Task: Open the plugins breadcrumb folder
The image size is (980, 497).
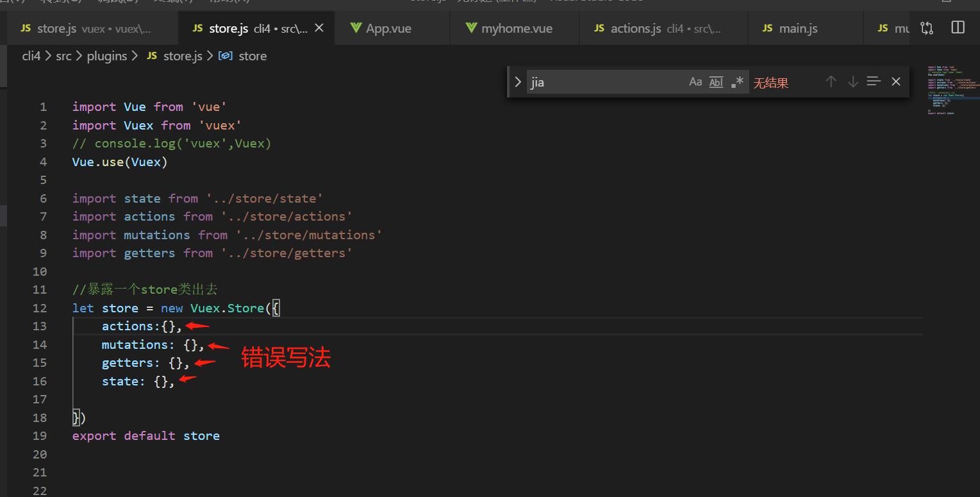Action: [x=107, y=56]
